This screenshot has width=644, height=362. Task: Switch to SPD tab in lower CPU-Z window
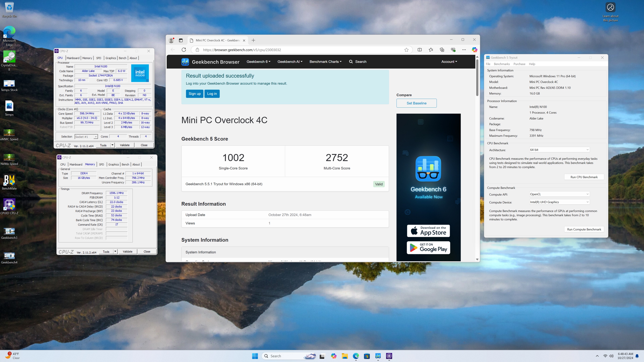[x=101, y=164]
